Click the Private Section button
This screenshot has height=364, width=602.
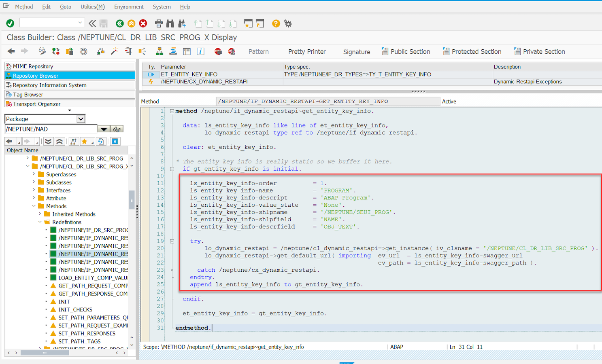(539, 52)
